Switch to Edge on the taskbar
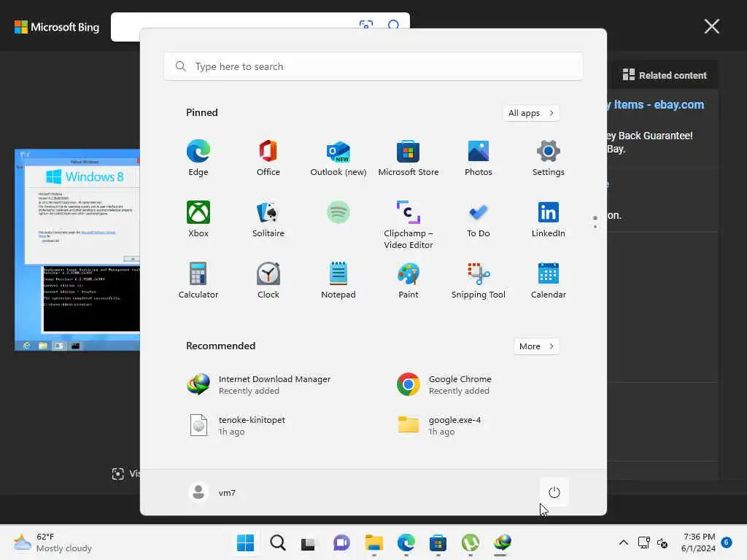This screenshot has width=747, height=560. coord(406,542)
